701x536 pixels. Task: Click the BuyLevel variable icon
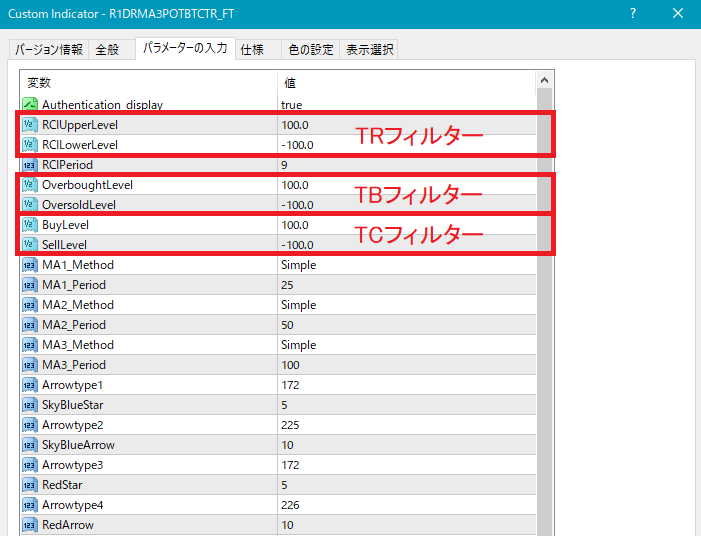[30, 225]
